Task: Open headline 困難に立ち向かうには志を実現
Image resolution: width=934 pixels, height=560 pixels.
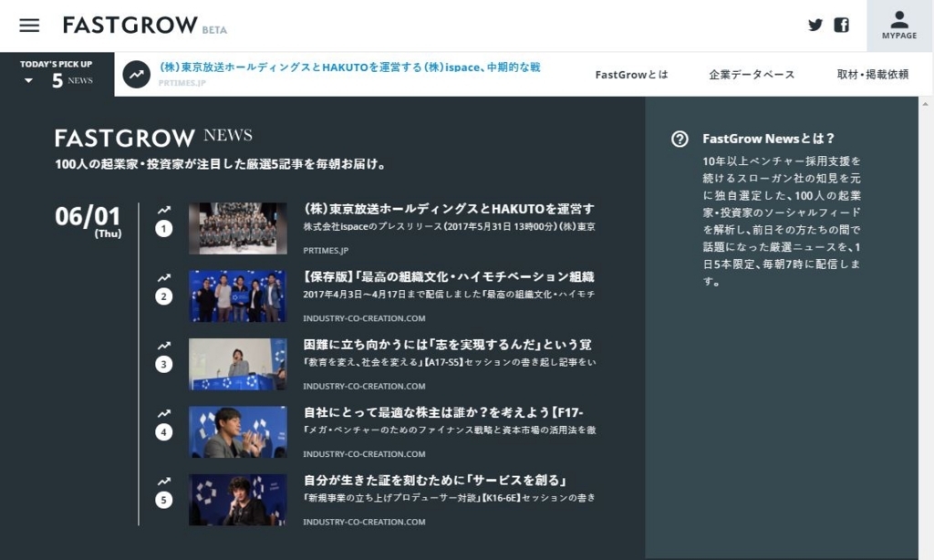Action: [x=447, y=345]
